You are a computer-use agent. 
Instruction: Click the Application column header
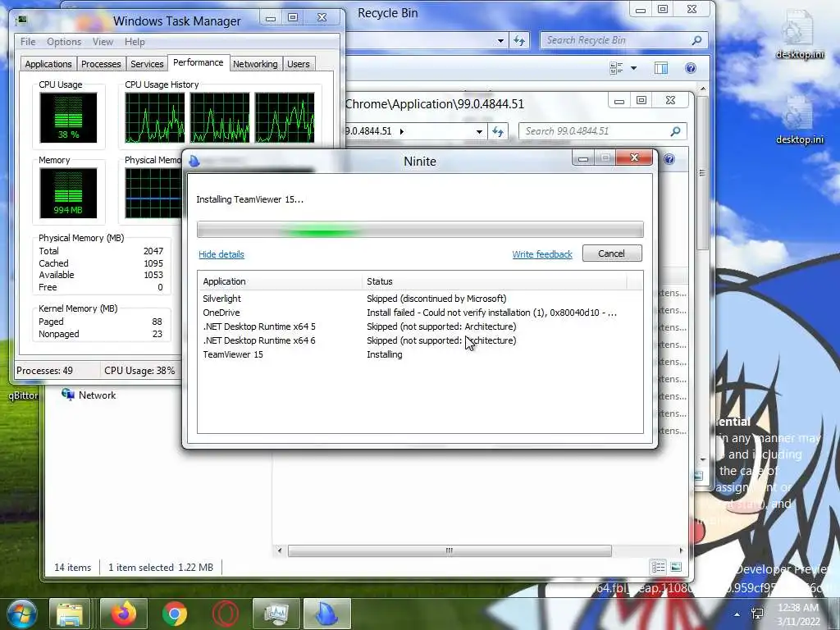coord(279,281)
